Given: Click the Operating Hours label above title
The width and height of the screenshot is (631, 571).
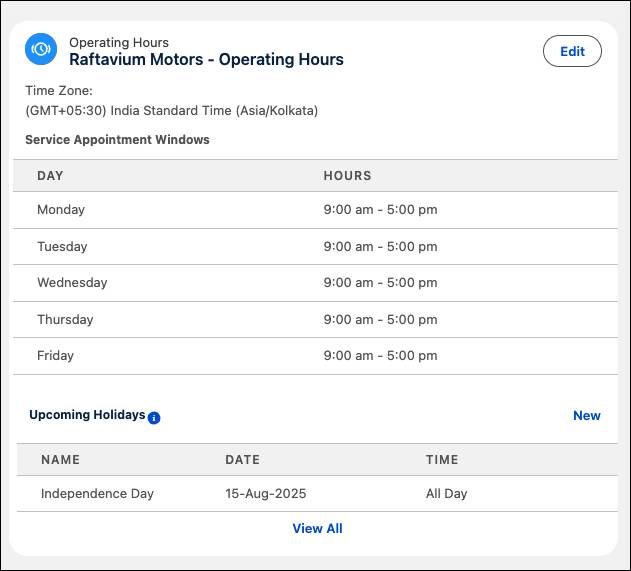Looking at the screenshot, I should (119, 43).
